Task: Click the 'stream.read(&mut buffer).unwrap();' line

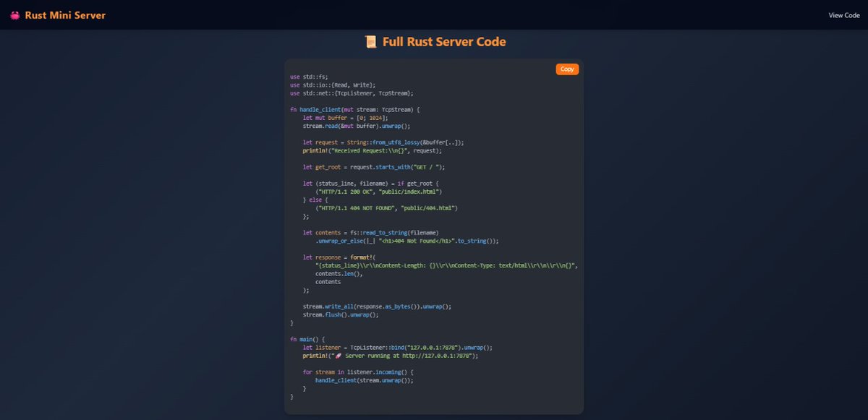Action: (x=357, y=126)
